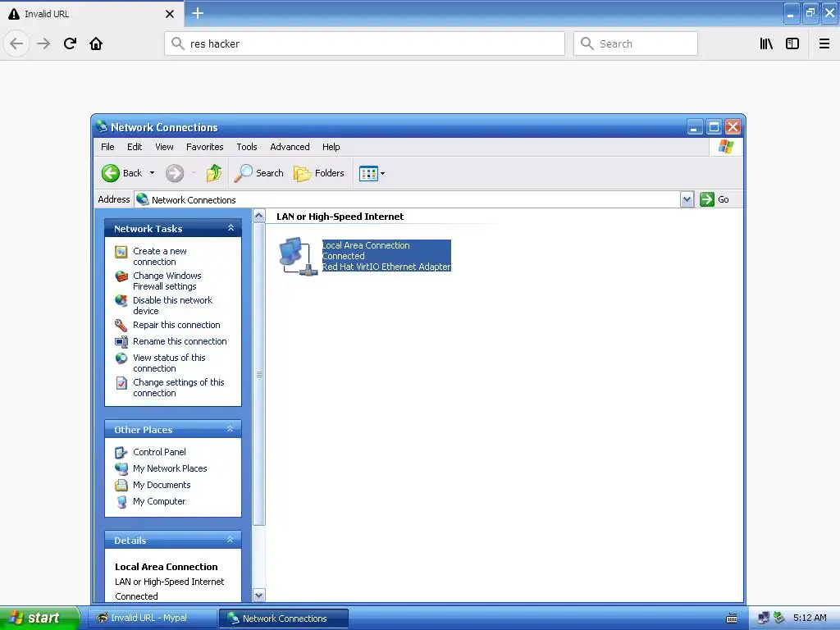The width and height of the screenshot is (840, 630).
Task: Click the network computers tray icon
Action: tap(765, 619)
